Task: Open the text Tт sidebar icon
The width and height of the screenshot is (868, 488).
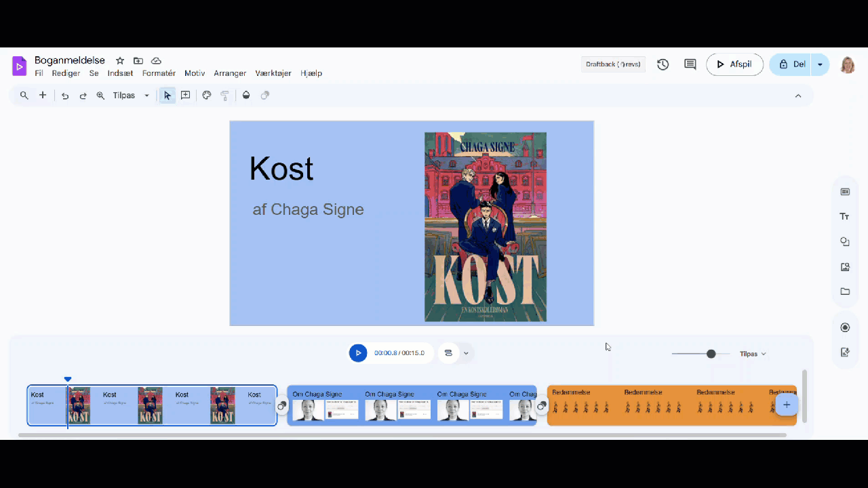Action: click(845, 217)
